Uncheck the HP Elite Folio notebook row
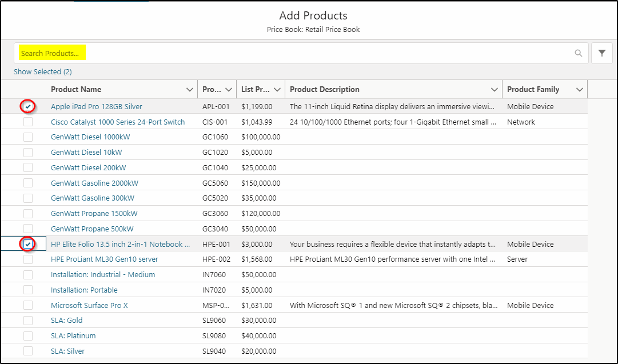Screen dimensions: 618x364 coord(27,243)
